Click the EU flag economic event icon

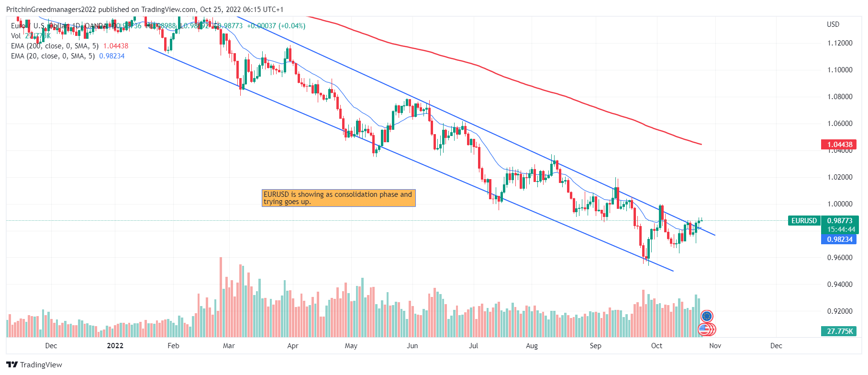(x=707, y=316)
